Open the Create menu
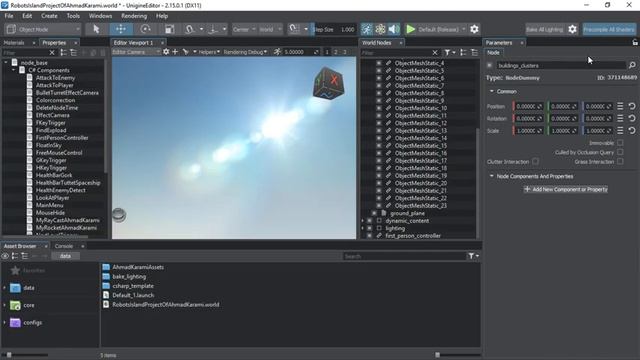640x360 pixels. click(49, 16)
